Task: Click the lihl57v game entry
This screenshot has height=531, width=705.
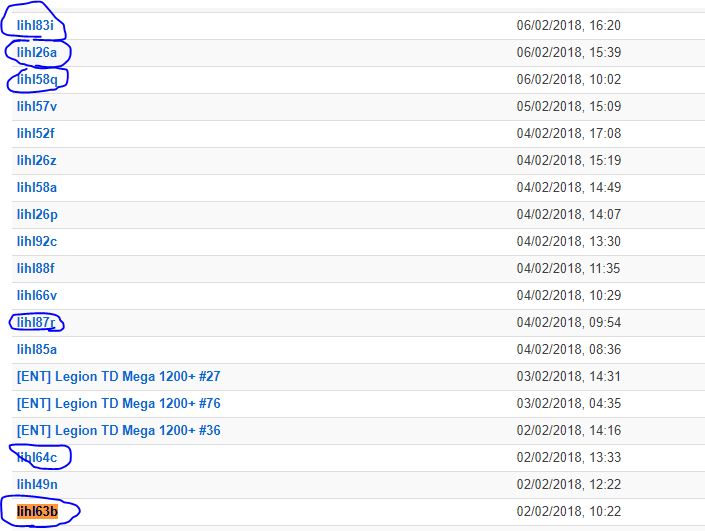Action: coord(37,107)
